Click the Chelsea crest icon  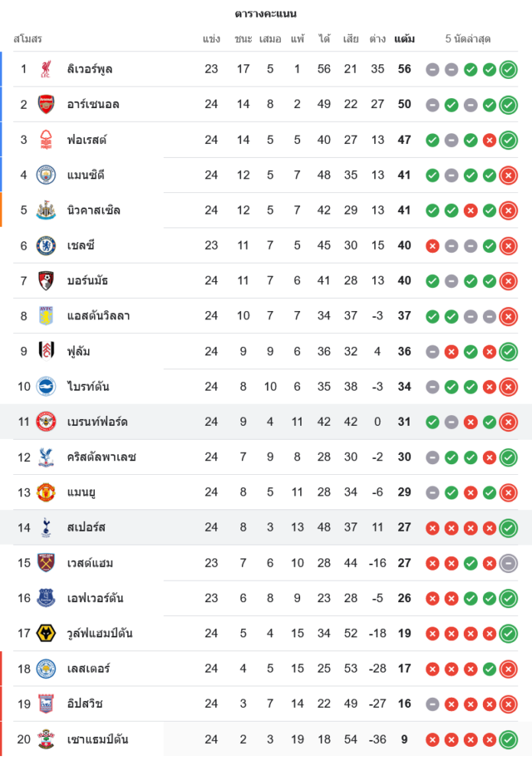[46, 245]
